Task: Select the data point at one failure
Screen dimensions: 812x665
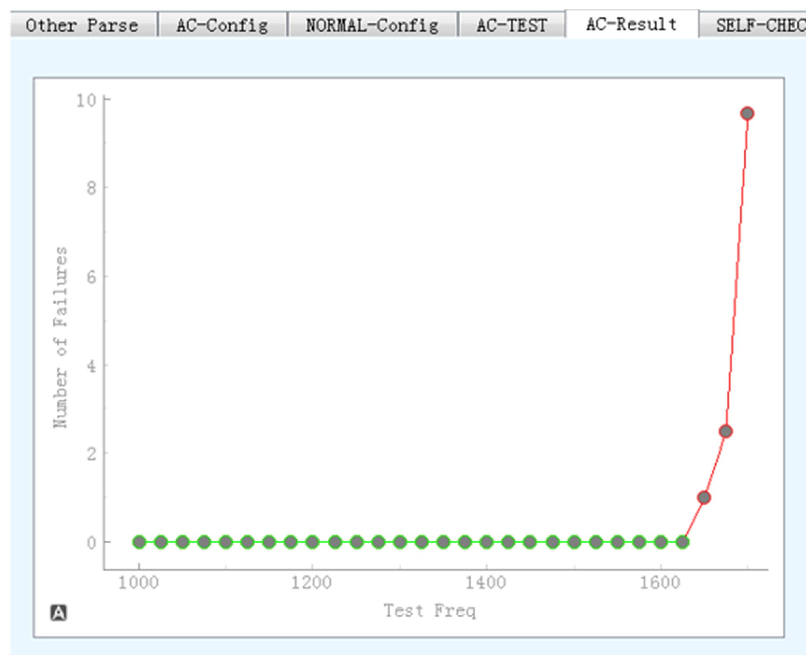Action: tap(704, 498)
